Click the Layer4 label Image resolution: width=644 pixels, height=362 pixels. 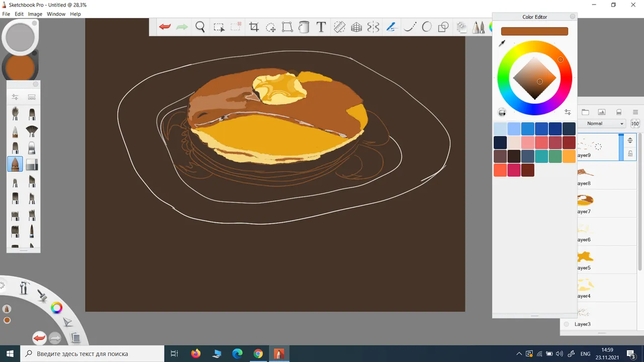tap(584, 296)
